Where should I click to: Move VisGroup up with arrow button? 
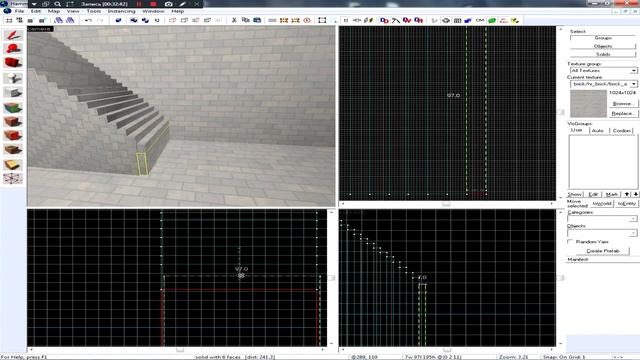click(x=627, y=194)
